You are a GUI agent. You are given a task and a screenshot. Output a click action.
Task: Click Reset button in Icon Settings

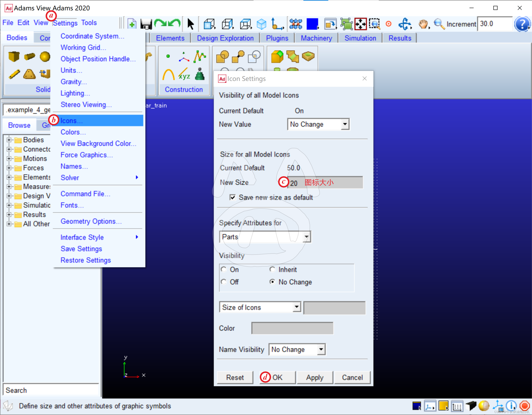click(235, 377)
